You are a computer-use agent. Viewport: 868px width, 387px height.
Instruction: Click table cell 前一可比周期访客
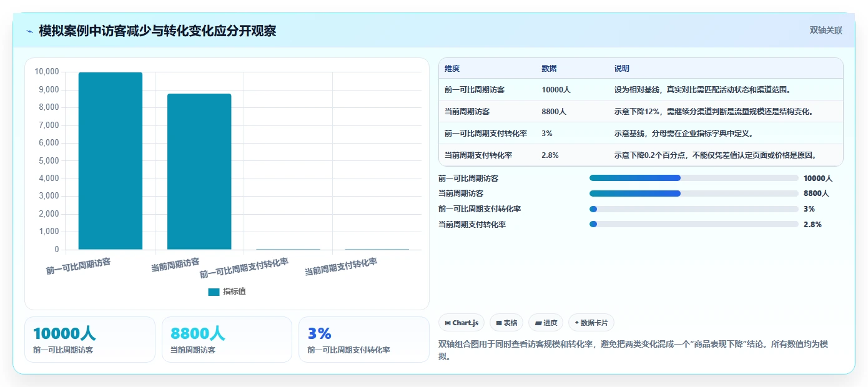(475, 90)
